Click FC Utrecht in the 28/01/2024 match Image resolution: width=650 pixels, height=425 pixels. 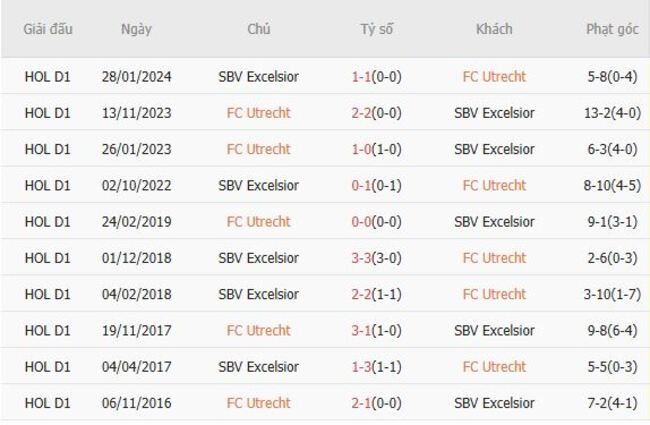tap(494, 77)
